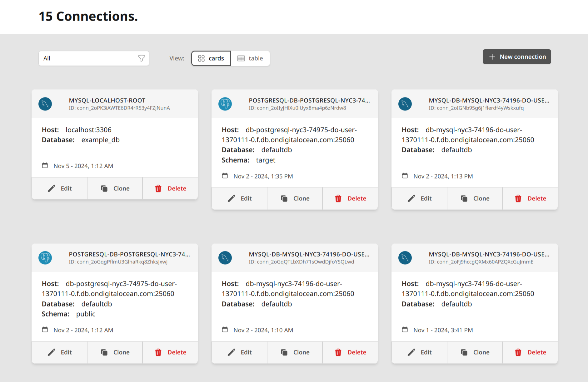Click the trash icon on the top PostgreSQL card
Viewport: 588px width, 382px height.
pos(338,198)
